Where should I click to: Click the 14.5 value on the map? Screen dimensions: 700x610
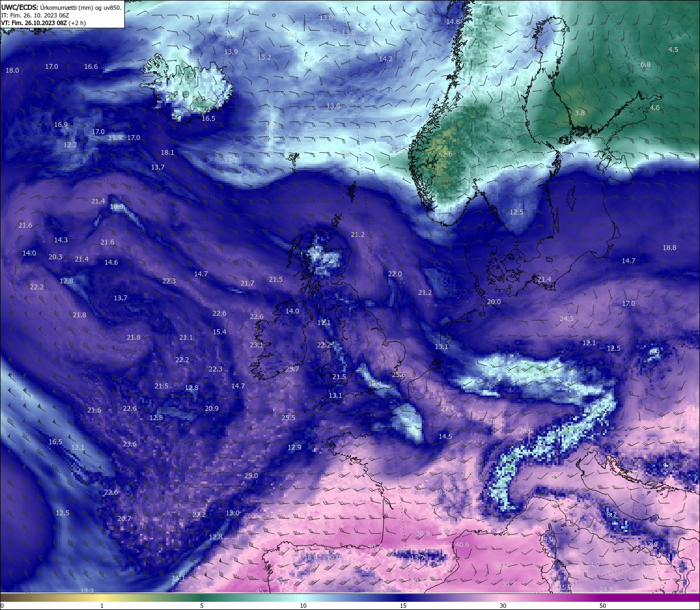point(445,437)
